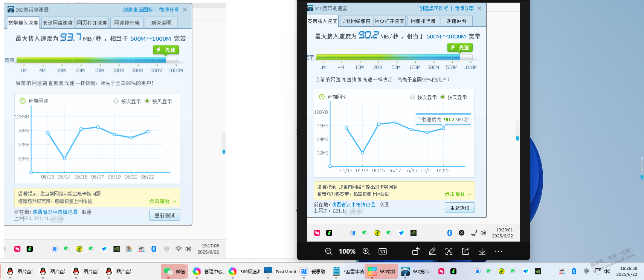Open volume control beside the 19:26:38 clock
644x280 pixels.
(x=607, y=271)
